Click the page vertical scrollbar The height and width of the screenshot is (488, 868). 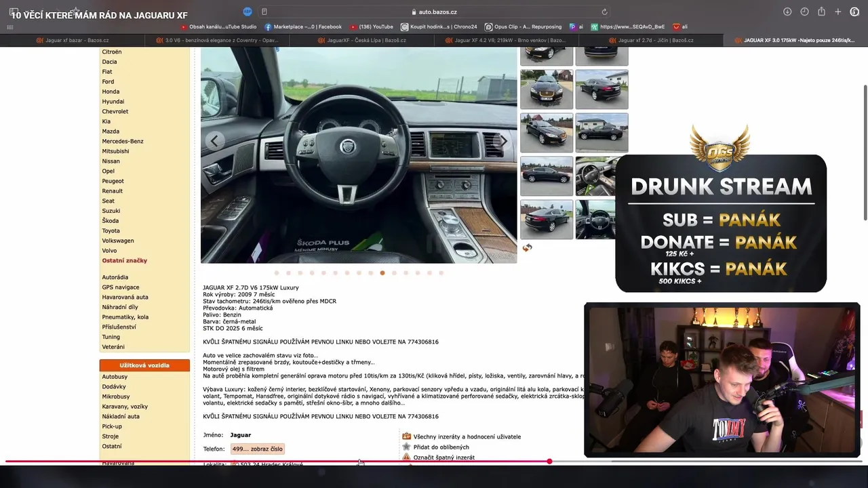tap(865, 152)
